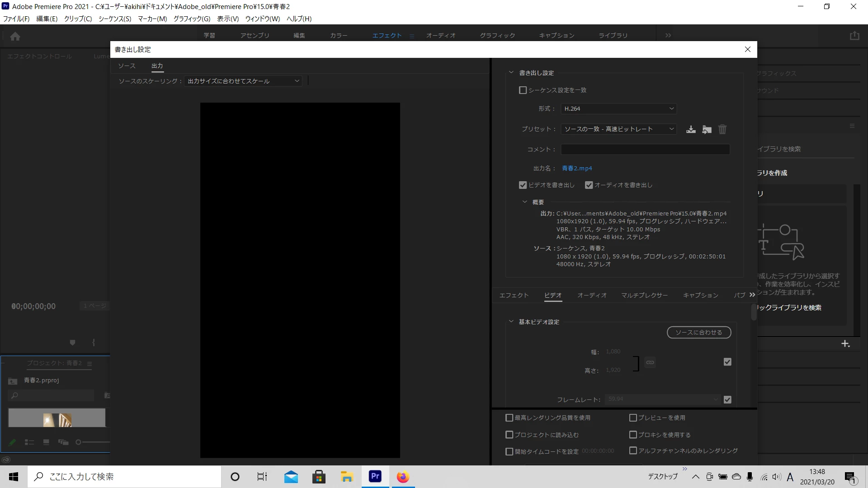Toggle the frame rate match-source checkbox

(x=727, y=399)
